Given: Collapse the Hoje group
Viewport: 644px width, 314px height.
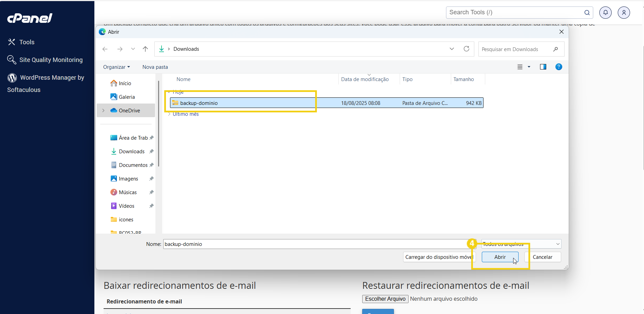Looking at the screenshot, I should point(169,92).
